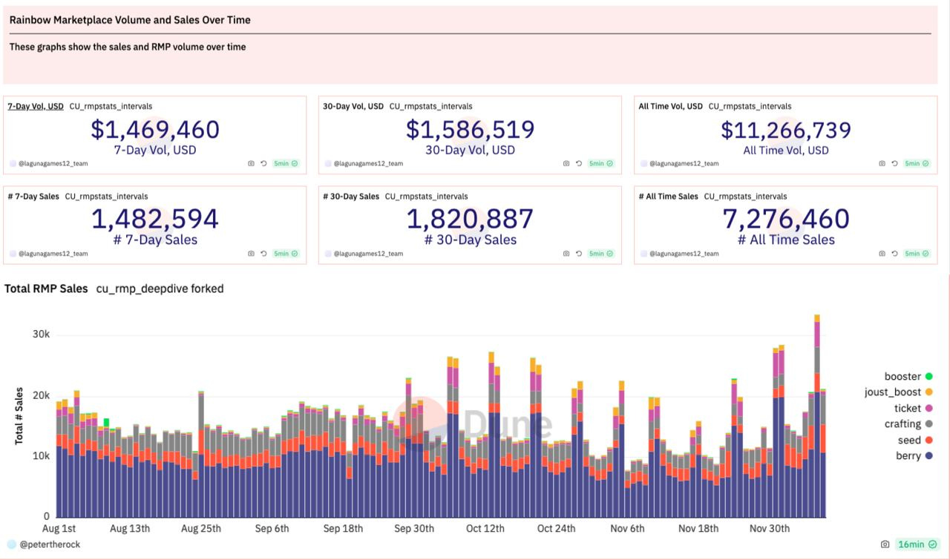This screenshot has height=560, width=950.
Task: Click the 5min badge on 7-Day Vol card
Action: 286,163
